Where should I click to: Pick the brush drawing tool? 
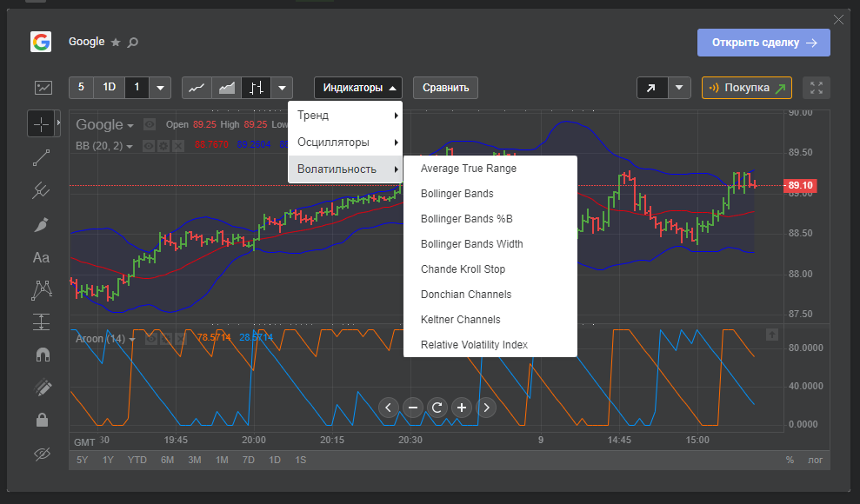(x=41, y=224)
